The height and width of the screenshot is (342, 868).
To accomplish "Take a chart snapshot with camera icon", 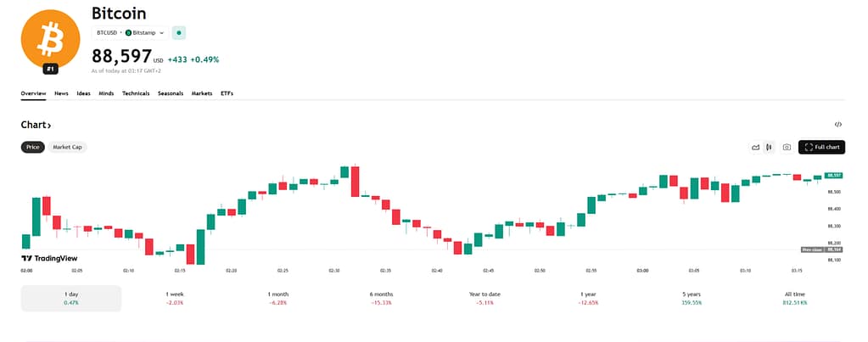I will click(x=787, y=147).
